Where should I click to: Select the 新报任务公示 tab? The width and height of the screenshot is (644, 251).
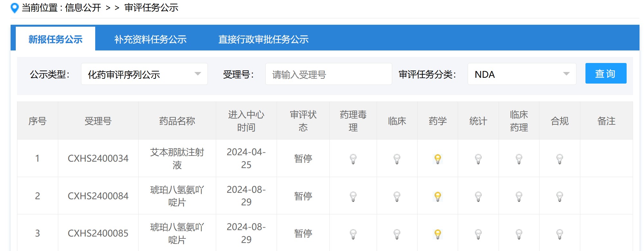[55, 39]
